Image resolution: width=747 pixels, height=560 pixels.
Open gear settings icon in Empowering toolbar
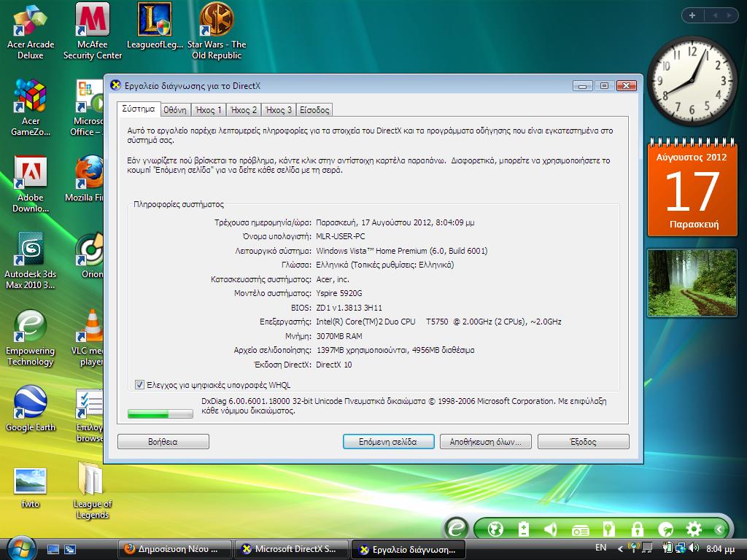[694, 529]
